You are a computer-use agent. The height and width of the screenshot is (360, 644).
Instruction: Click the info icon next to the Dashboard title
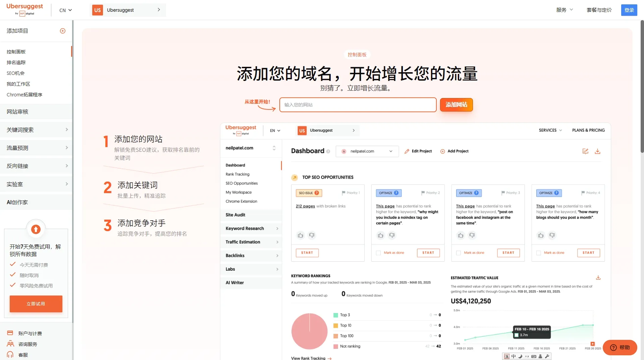coord(328,151)
